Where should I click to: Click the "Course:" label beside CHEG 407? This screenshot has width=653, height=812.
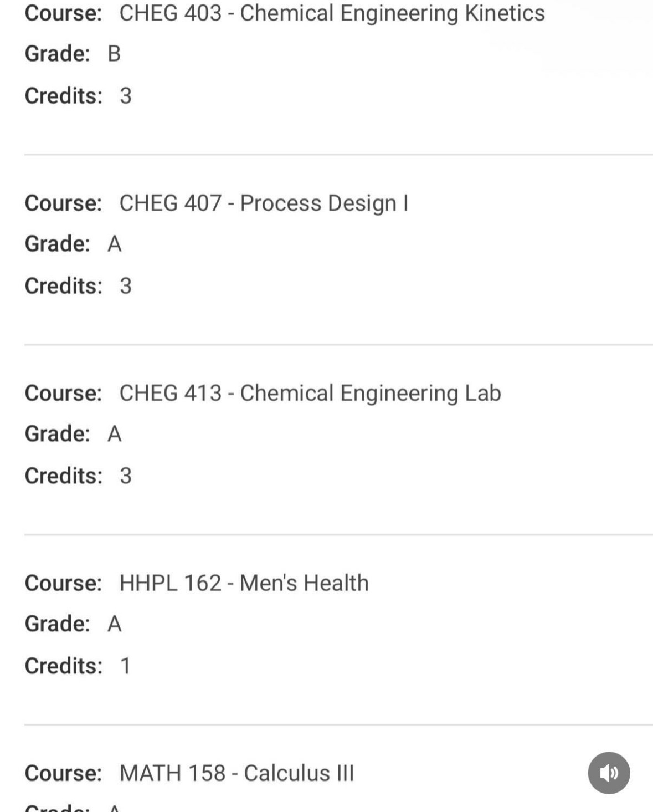63,203
